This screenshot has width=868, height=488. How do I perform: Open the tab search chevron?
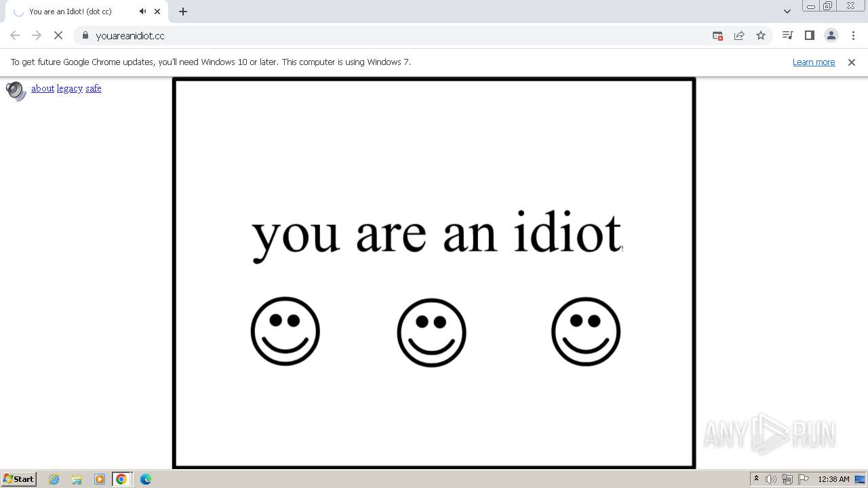[787, 12]
